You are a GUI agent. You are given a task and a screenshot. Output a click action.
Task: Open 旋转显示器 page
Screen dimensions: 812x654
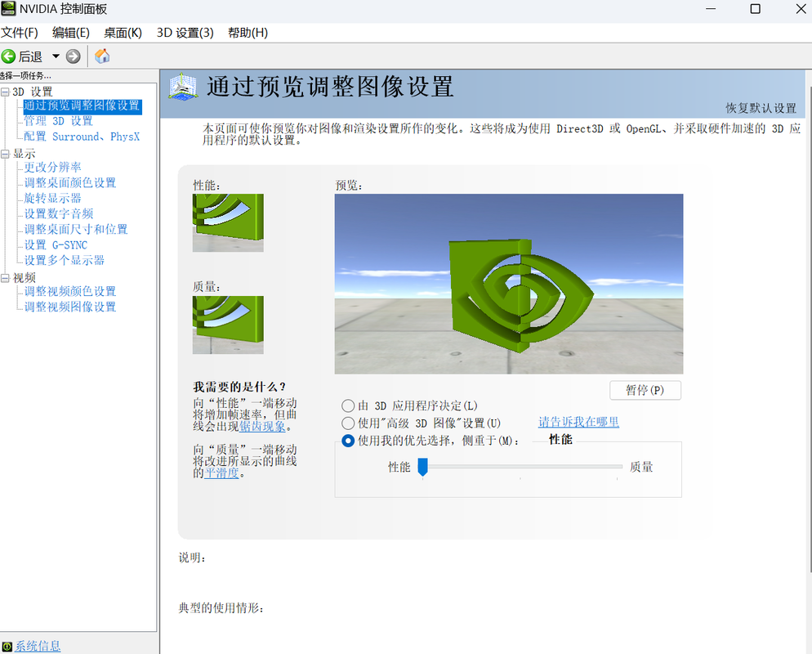point(52,199)
